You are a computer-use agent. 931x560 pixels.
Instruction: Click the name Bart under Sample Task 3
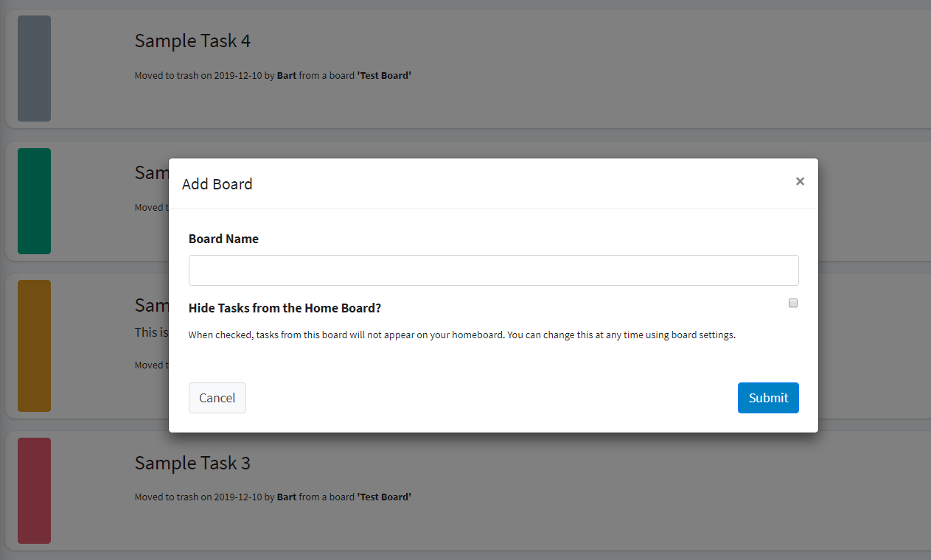point(286,497)
